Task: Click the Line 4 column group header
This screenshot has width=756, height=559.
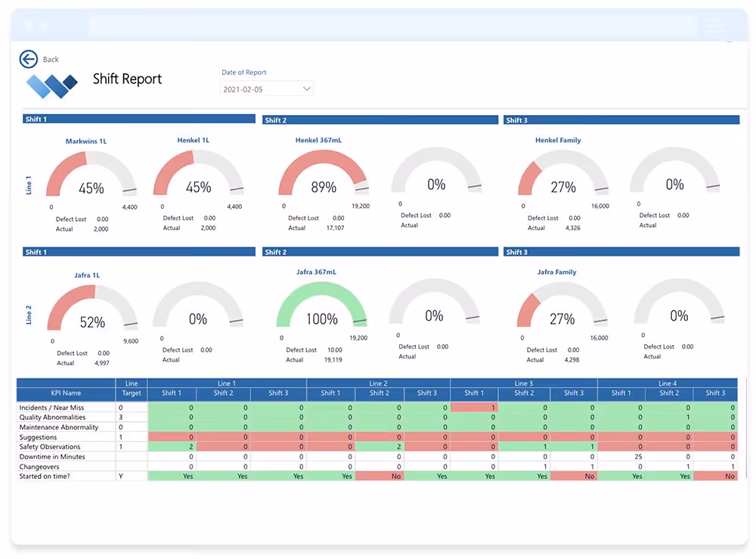Action: tap(668, 384)
